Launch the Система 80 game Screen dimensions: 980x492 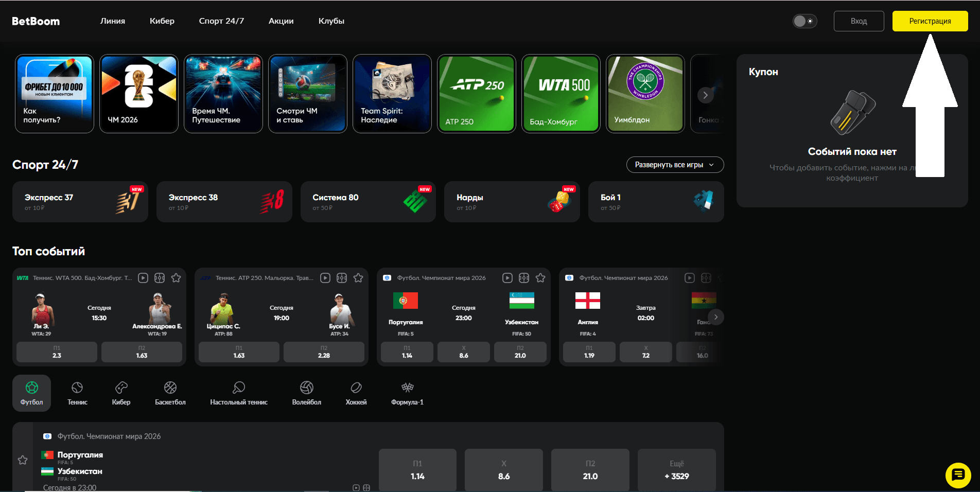pyautogui.click(x=368, y=202)
